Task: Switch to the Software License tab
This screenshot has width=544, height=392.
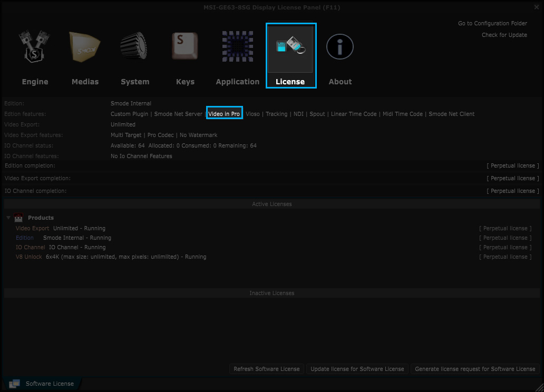Action: (50, 384)
